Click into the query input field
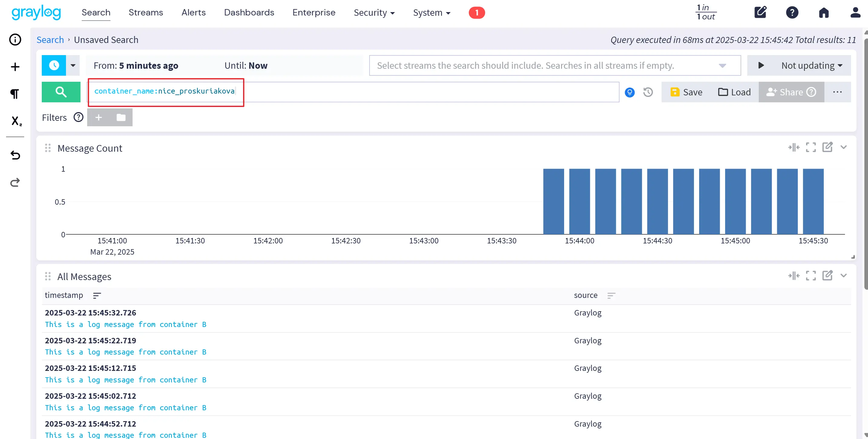868x439 pixels. tap(353, 92)
